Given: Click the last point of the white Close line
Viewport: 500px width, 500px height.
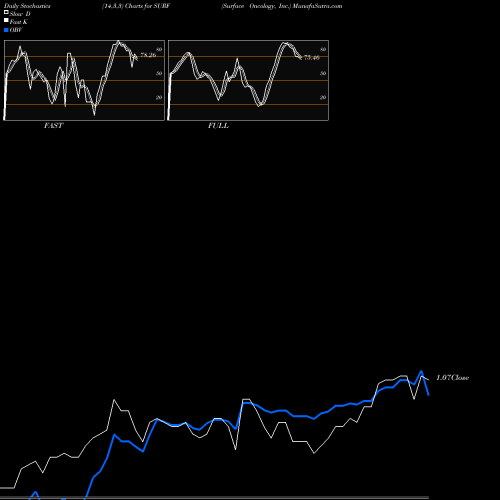Looking at the screenshot, I should 428,379.
